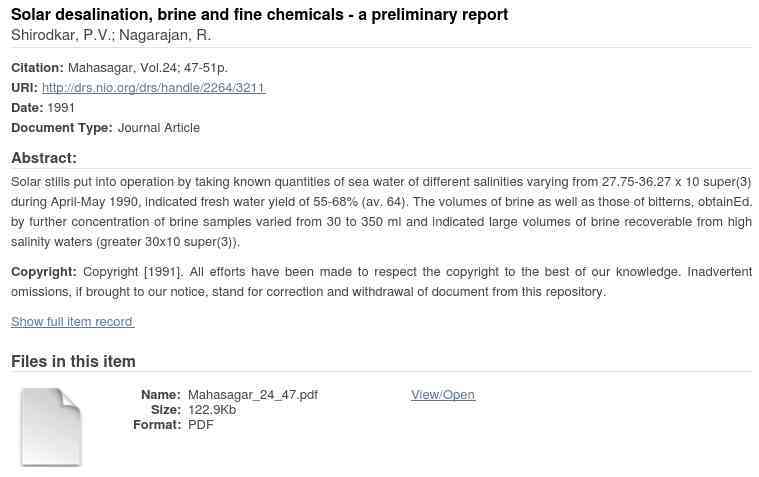Click the file size 122.9Kb text

pos(212,410)
